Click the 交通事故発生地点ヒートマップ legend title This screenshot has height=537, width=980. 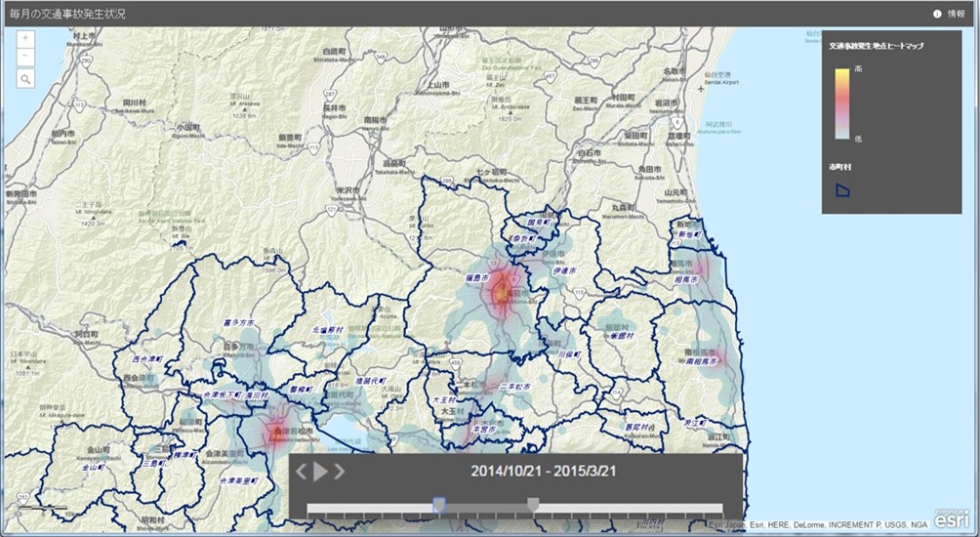(876, 46)
